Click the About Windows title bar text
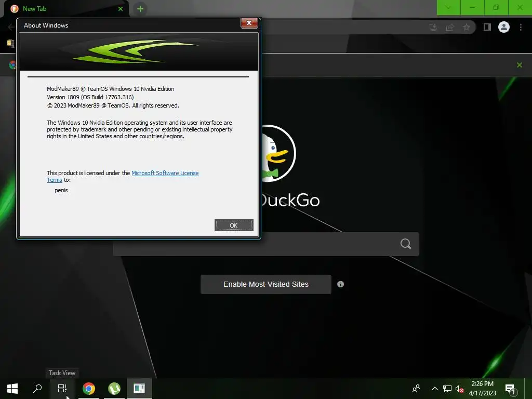The height and width of the screenshot is (399, 532). pyautogui.click(x=46, y=25)
